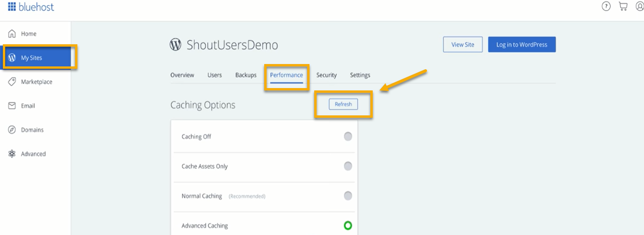Viewport: 644px width, 235px height.
Task: Click the Cache Assets Only label text
Action: pos(205,166)
